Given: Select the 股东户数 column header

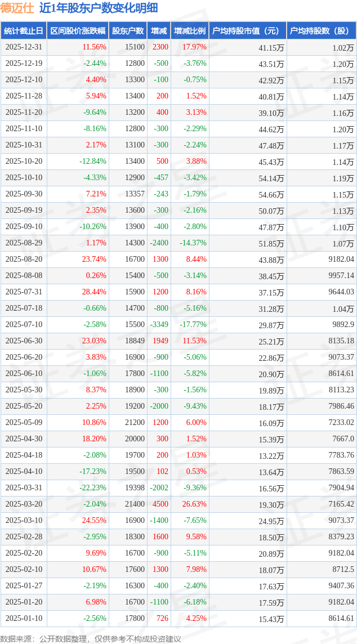Looking at the screenshot, I should [128, 31].
